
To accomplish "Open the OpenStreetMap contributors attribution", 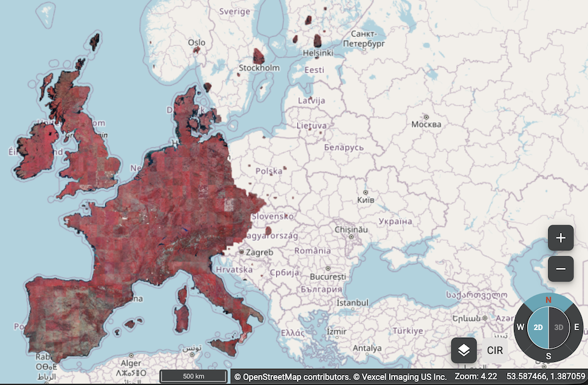I will tap(292, 377).
